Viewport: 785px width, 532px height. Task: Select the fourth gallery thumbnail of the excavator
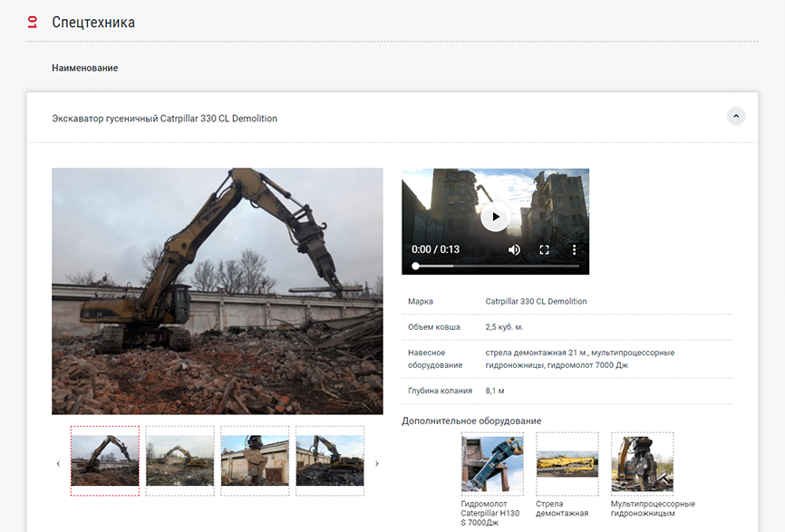[x=331, y=461]
